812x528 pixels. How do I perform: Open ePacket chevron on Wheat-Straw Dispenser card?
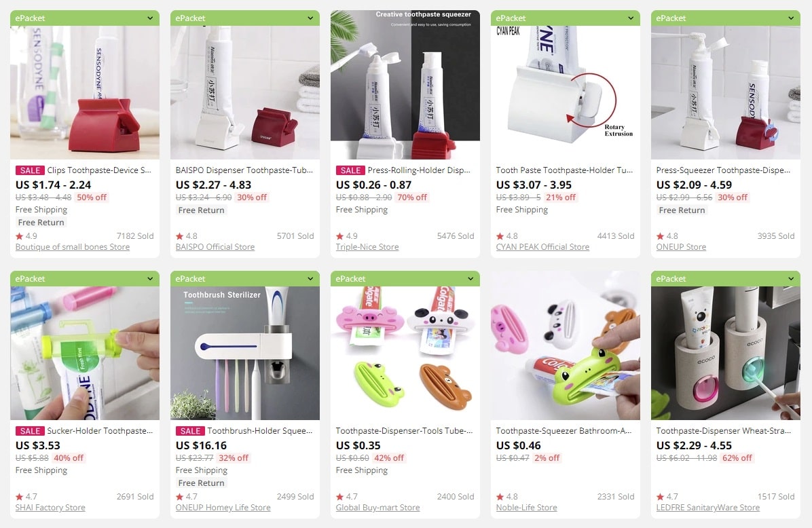(791, 278)
